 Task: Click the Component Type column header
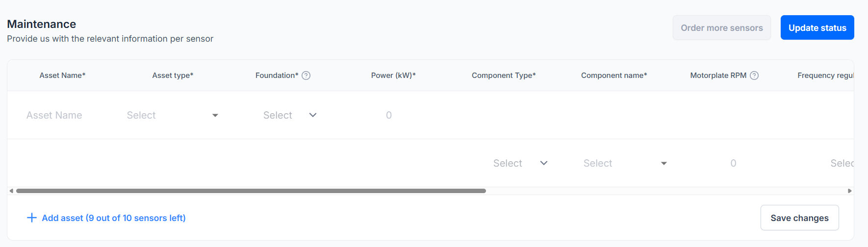(x=504, y=75)
